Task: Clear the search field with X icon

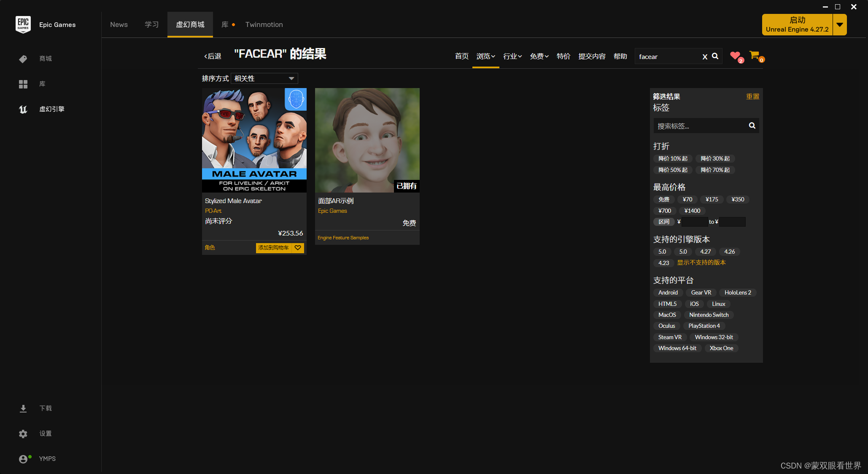Action: coord(705,57)
